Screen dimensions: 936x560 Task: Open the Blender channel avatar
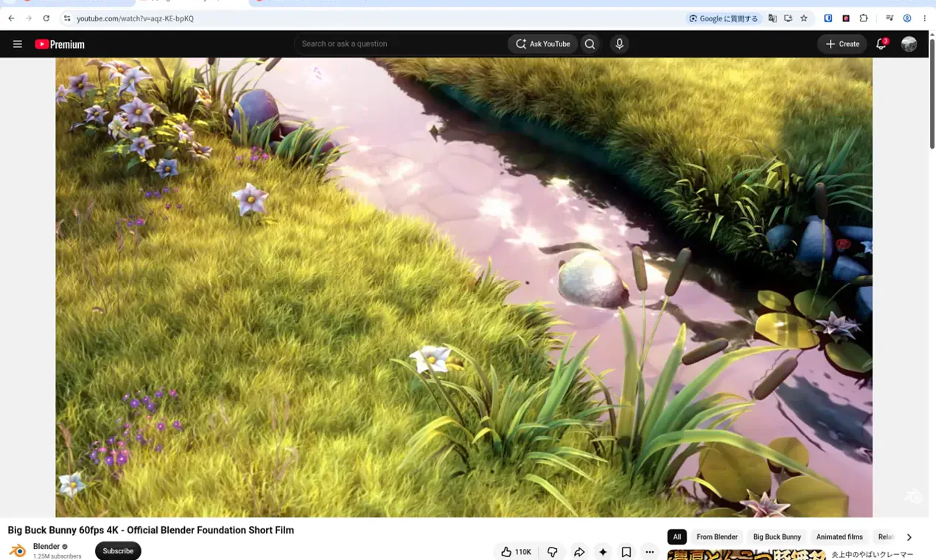click(x=18, y=550)
